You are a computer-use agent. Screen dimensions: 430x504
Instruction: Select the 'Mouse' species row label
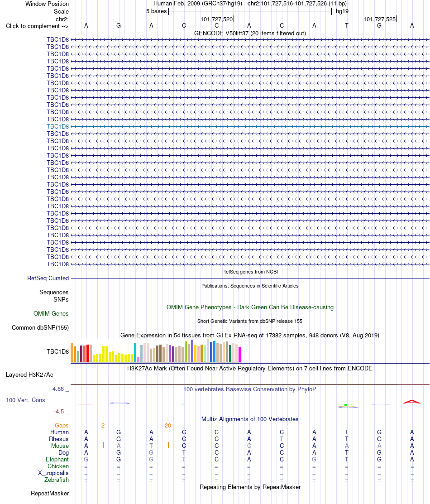pyautogui.click(x=60, y=446)
